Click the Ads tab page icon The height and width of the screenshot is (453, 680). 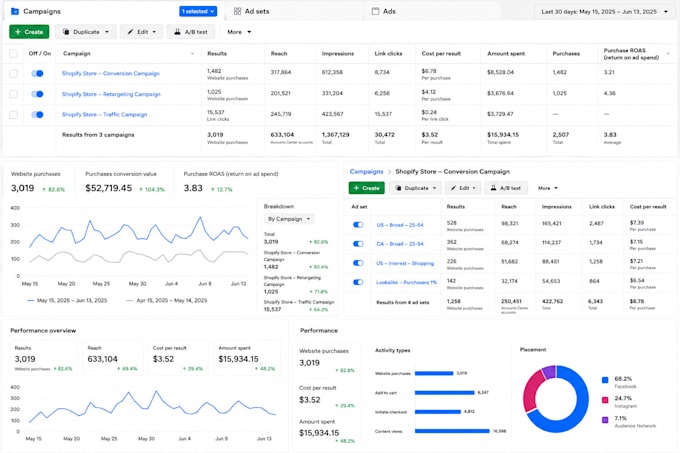375,11
